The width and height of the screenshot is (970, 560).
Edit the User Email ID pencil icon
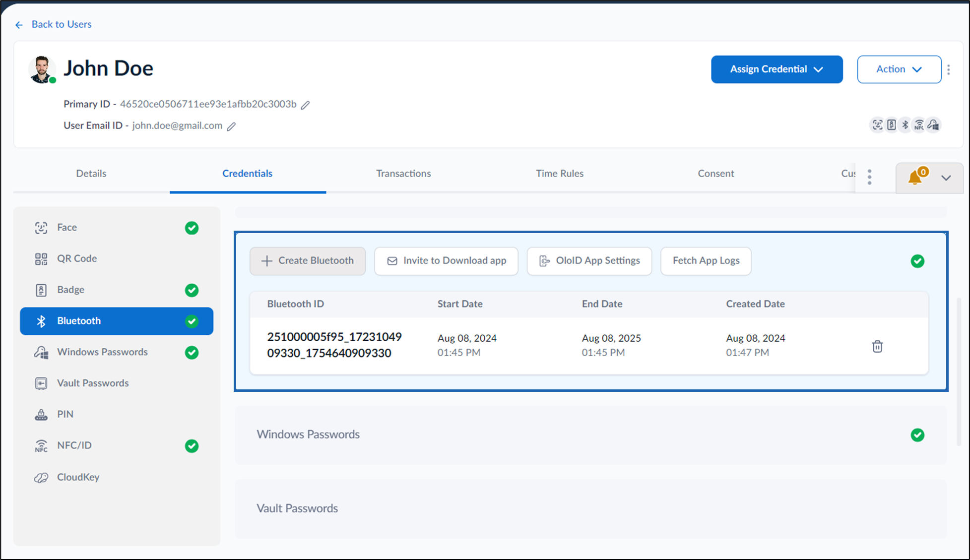pyautogui.click(x=231, y=126)
